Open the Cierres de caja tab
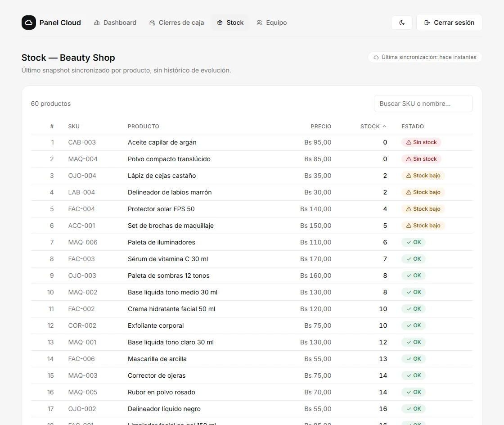This screenshot has width=504, height=425. pos(176,23)
